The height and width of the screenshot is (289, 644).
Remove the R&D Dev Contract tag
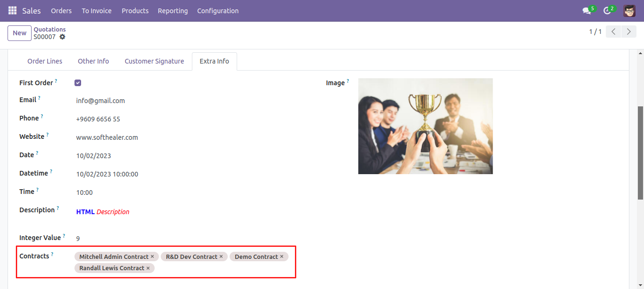click(x=221, y=257)
